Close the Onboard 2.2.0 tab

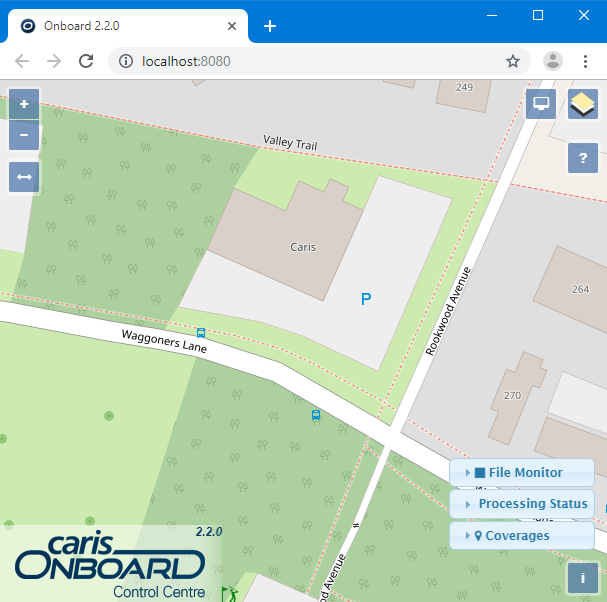tap(232, 26)
